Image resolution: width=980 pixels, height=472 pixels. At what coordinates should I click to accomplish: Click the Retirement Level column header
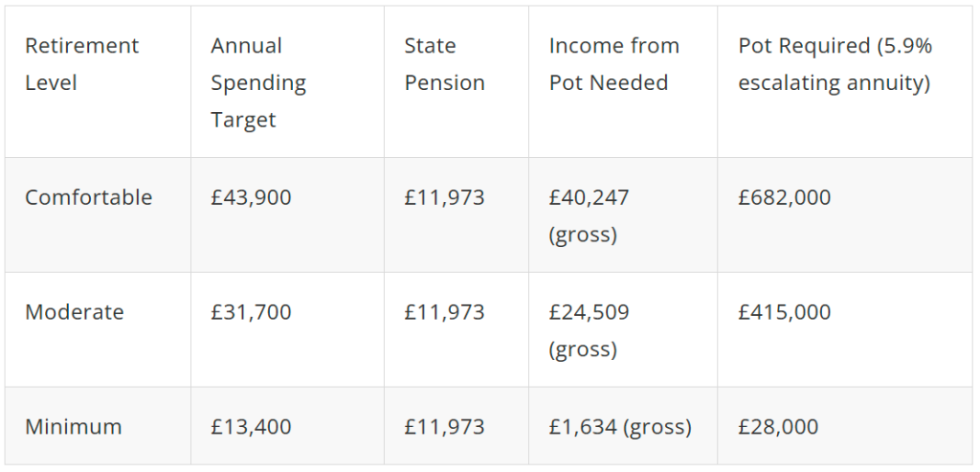(82, 64)
